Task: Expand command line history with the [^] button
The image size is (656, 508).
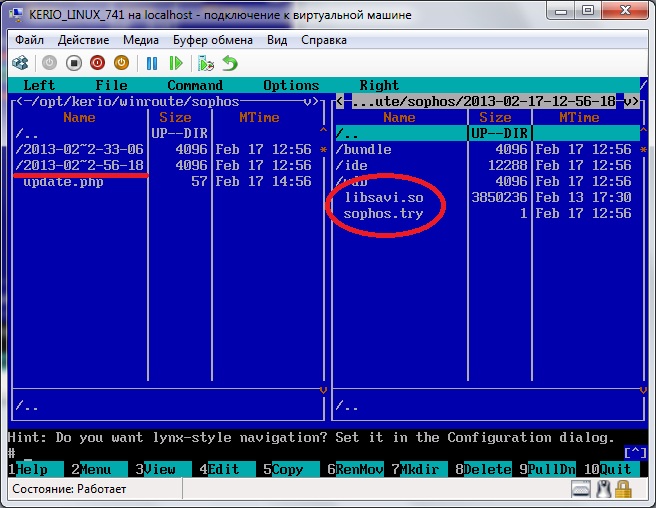Action: (x=634, y=453)
